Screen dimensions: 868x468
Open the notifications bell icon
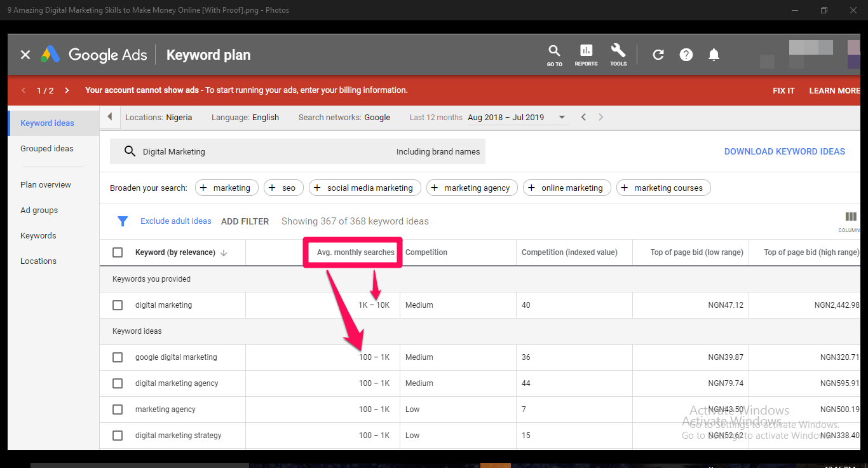tap(714, 55)
